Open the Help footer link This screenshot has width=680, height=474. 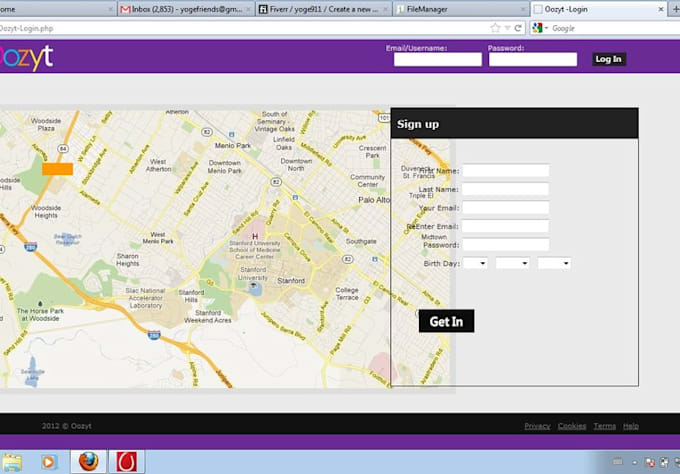point(631,426)
